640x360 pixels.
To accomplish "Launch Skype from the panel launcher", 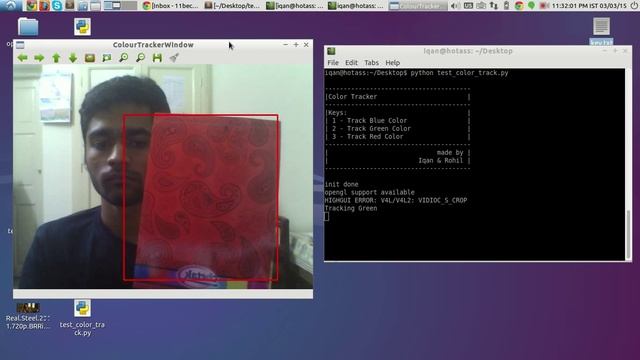I will tap(57, 6).
